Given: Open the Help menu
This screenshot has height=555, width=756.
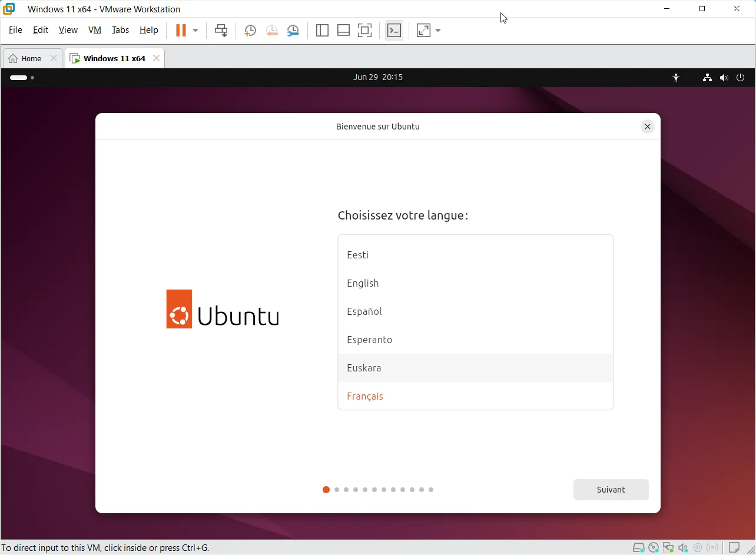Looking at the screenshot, I should pyautogui.click(x=149, y=30).
